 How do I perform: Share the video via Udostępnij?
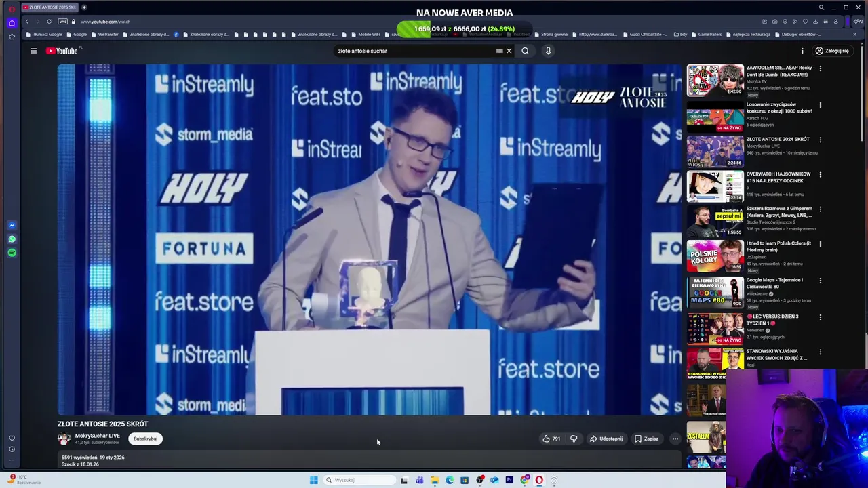tap(606, 439)
